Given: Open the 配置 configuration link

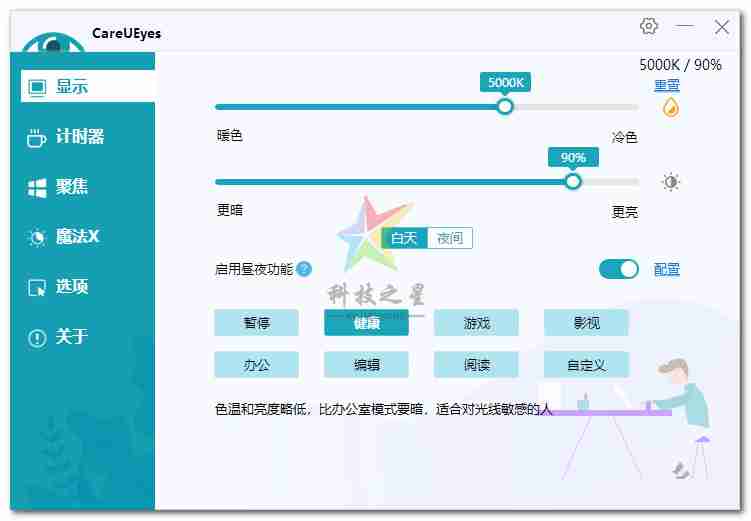Looking at the screenshot, I should 667,269.
